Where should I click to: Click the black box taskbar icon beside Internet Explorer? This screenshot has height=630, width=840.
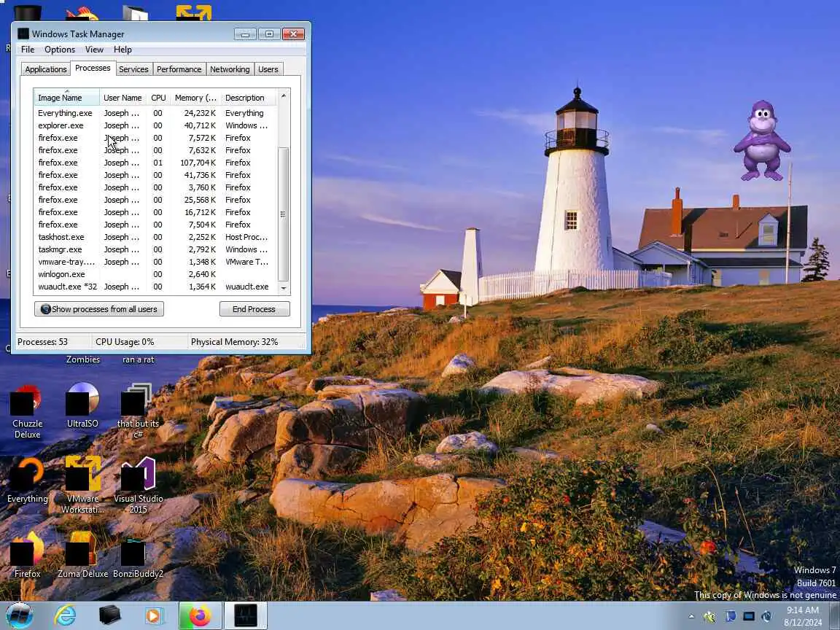(x=109, y=615)
